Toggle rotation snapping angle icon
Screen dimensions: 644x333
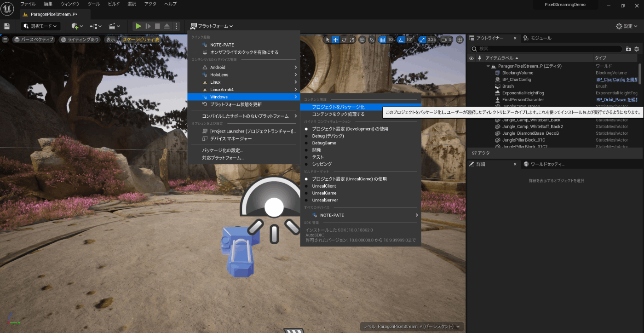click(401, 40)
